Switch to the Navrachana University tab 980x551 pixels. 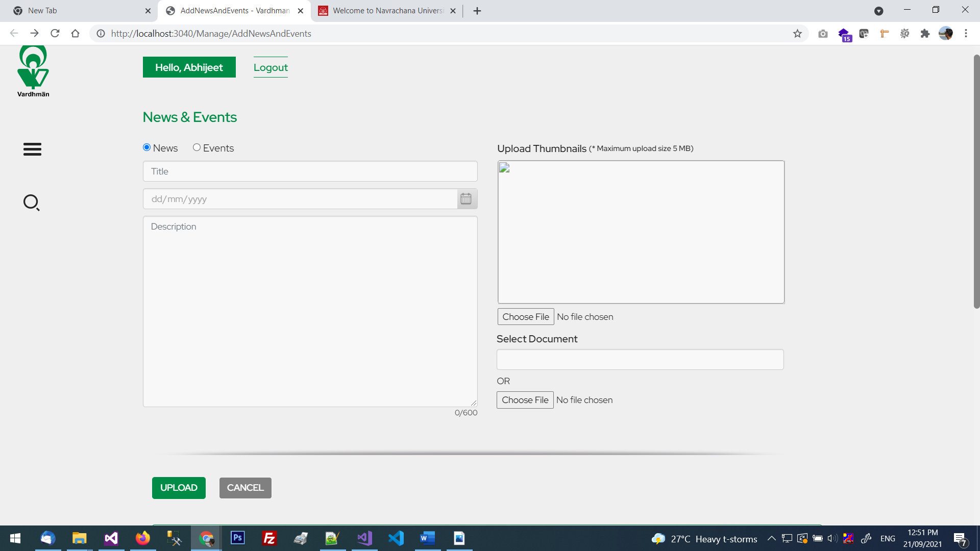pyautogui.click(x=387, y=11)
